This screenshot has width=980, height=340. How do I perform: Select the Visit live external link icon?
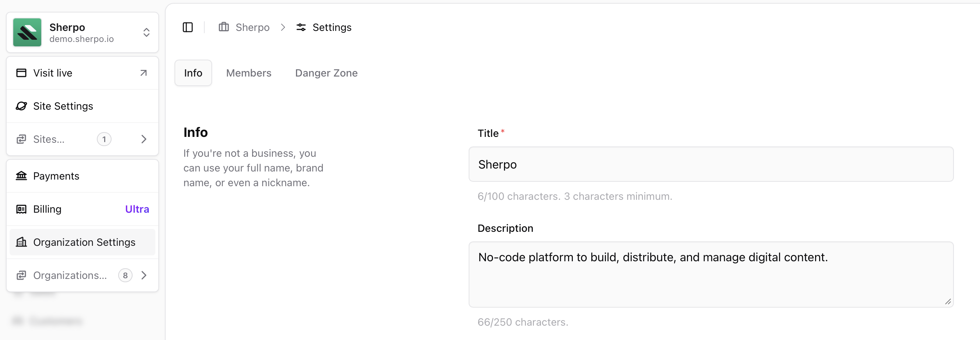tap(144, 72)
